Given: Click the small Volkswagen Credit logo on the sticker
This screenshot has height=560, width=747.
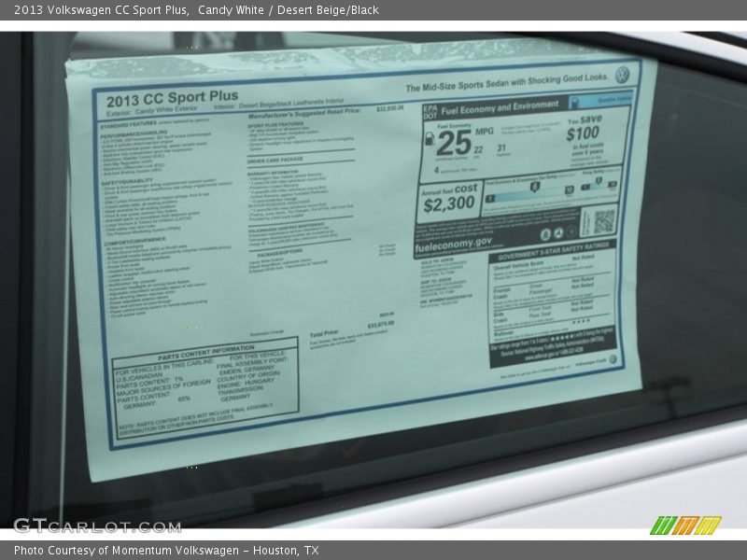Looking at the screenshot, I should pos(613,359).
